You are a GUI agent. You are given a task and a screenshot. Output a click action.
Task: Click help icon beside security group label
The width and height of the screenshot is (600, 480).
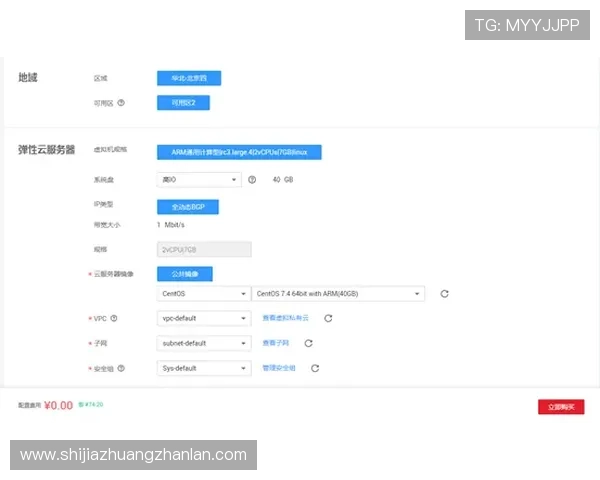121,368
